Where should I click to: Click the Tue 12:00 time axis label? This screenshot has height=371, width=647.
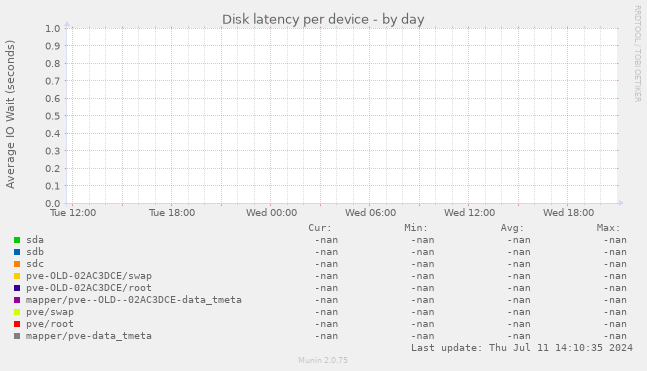[x=73, y=213]
